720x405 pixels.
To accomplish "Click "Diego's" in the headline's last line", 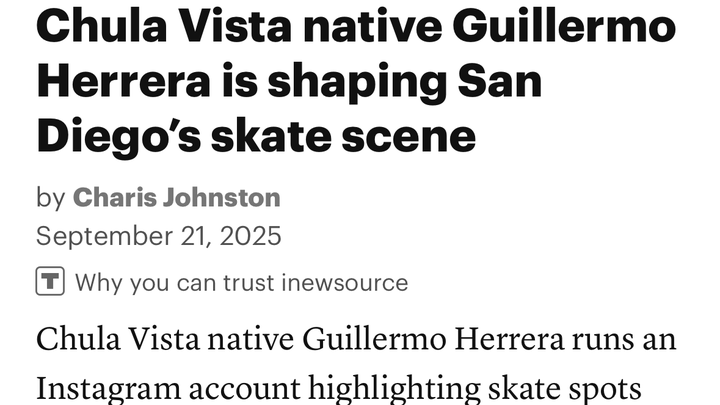I will coord(121,135).
